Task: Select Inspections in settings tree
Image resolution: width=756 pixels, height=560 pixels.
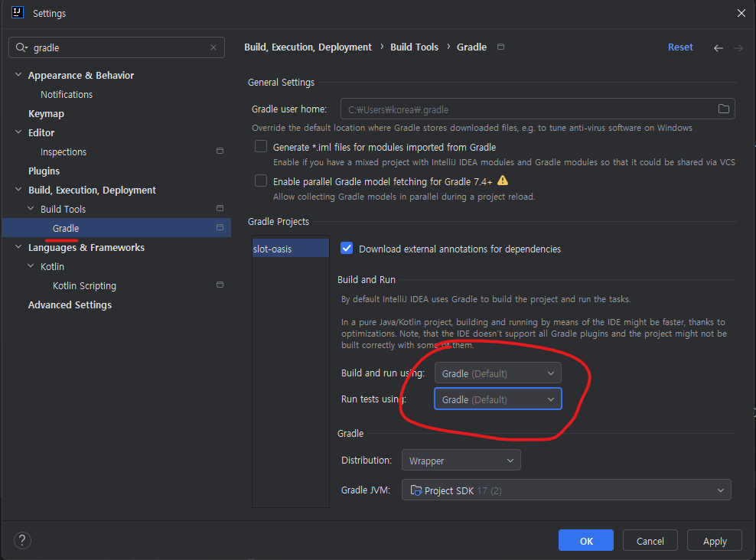Action: [64, 151]
